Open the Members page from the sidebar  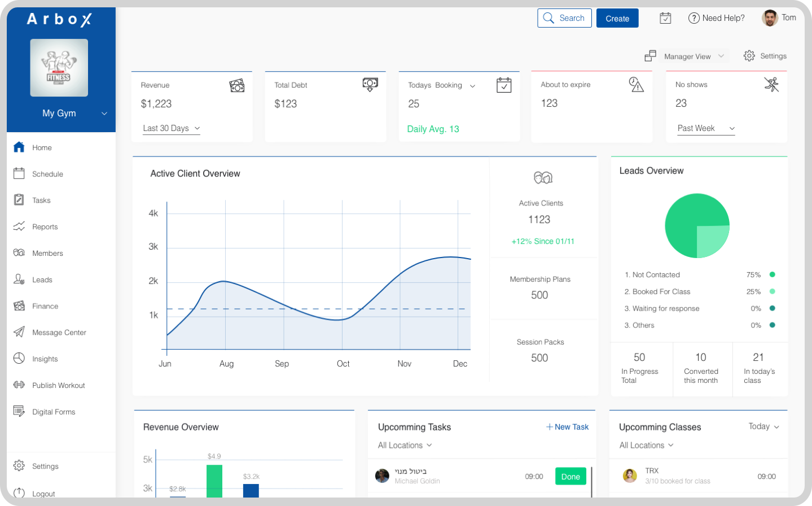click(47, 253)
